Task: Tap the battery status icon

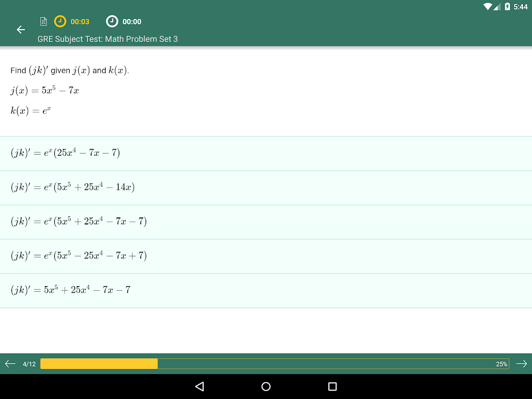Action: point(507,6)
